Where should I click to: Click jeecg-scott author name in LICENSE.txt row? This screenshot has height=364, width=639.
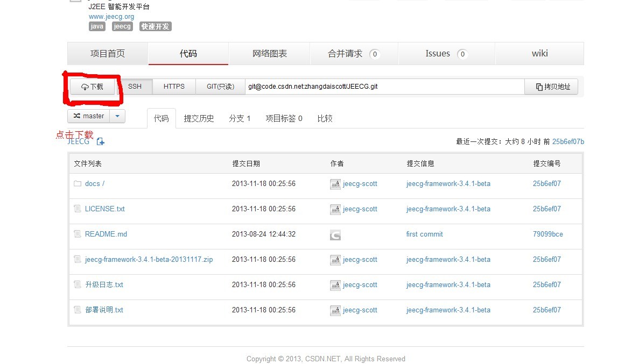point(360,209)
